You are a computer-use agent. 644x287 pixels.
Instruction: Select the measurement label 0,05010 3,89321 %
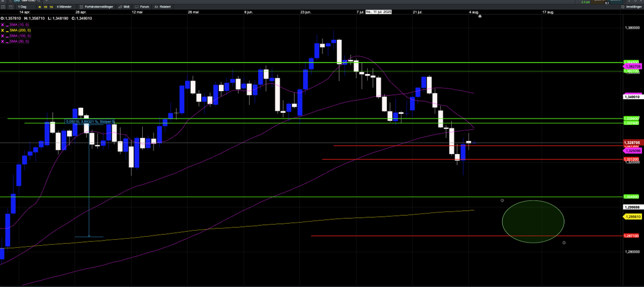click(90, 122)
